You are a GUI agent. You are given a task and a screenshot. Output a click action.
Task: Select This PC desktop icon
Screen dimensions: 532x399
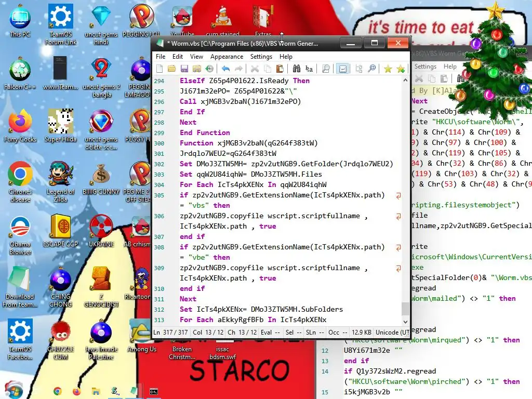(20, 20)
